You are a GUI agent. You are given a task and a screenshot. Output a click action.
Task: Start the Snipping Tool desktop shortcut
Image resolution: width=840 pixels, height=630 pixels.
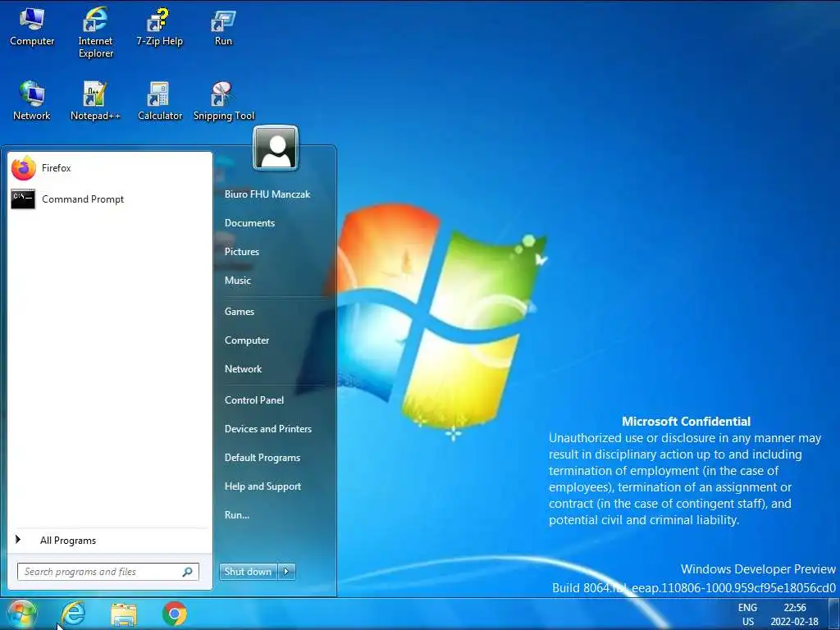pos(223,101)
